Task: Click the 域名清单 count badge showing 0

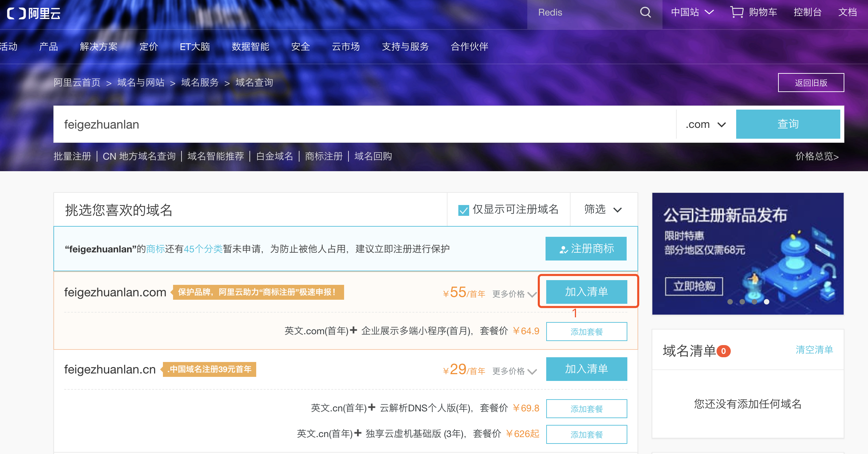Action: [723, 351]
